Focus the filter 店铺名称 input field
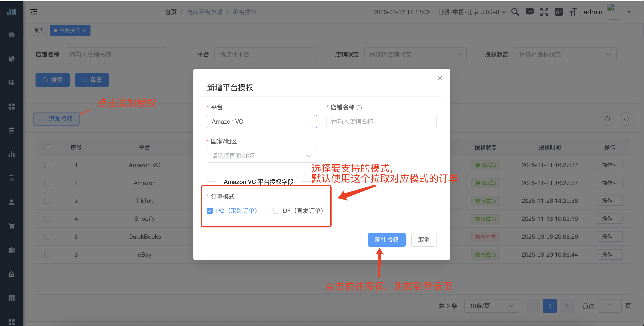644x326 pixels. click(116, 54)
